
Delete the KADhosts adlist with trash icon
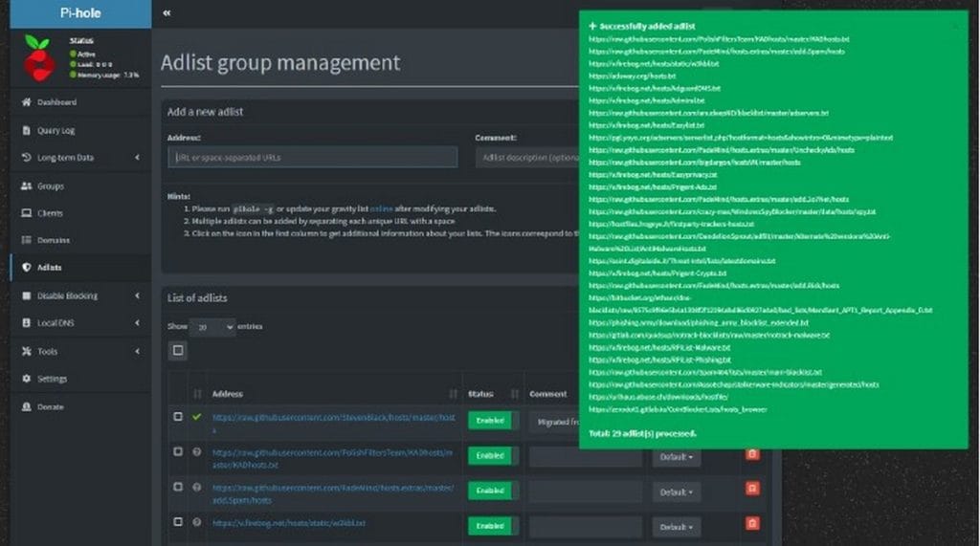coord(752,454)
